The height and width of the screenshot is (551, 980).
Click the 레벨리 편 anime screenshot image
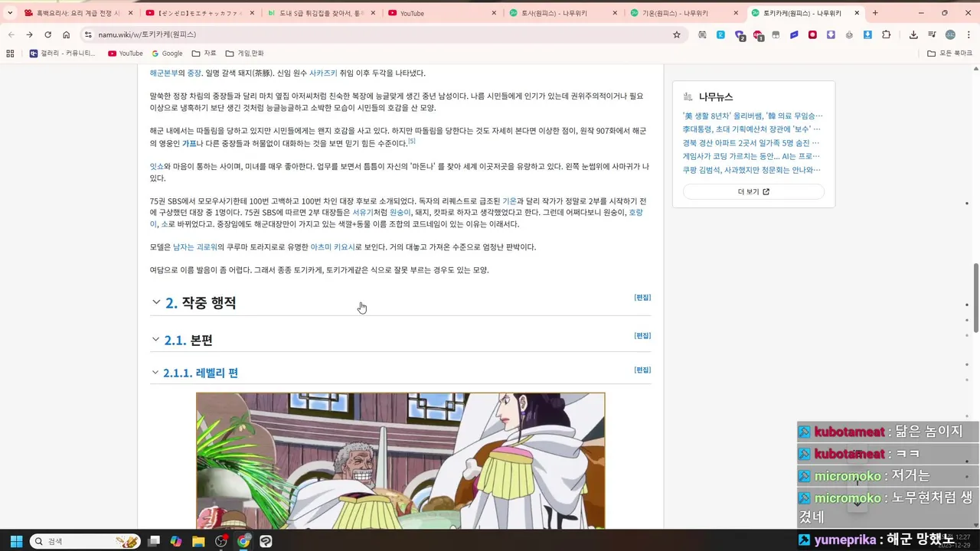pos(400,461)
